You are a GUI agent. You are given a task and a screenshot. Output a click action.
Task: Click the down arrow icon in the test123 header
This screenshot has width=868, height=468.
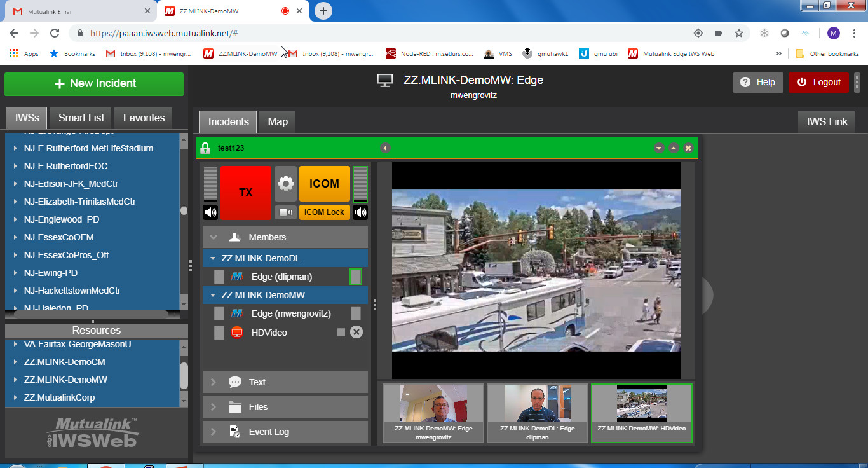pyautogui.click(x=659, y=148)
